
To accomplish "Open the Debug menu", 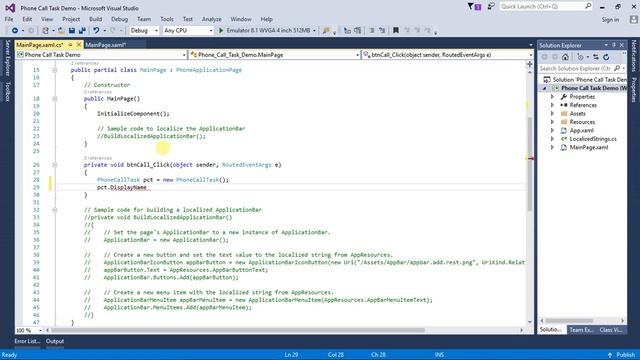I will point(119,19).
